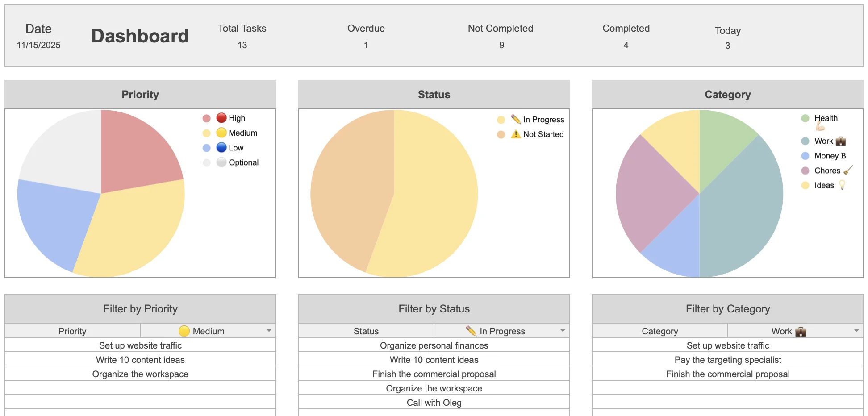The image size is (868, 416).
Task: Click the grey Optional priority ball icon
Action: pyautogui.click(x=221, y=162)
